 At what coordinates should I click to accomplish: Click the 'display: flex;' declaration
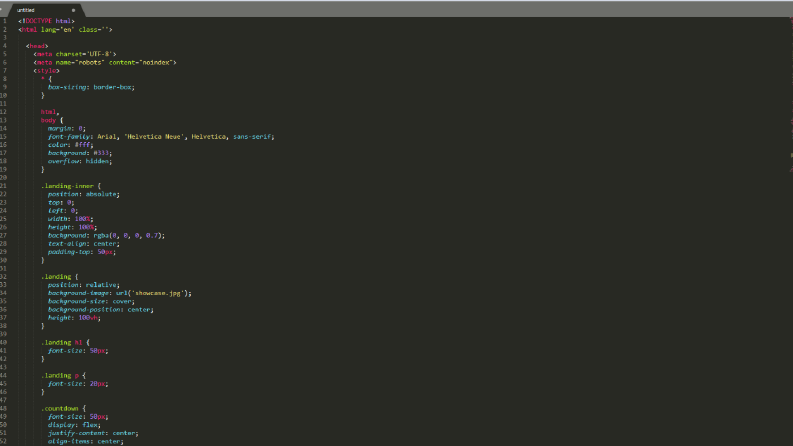74,425
